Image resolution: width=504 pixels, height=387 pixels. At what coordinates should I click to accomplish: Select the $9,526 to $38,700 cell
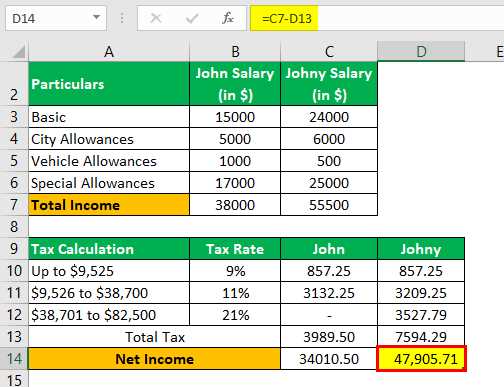[x=109, y=293]
